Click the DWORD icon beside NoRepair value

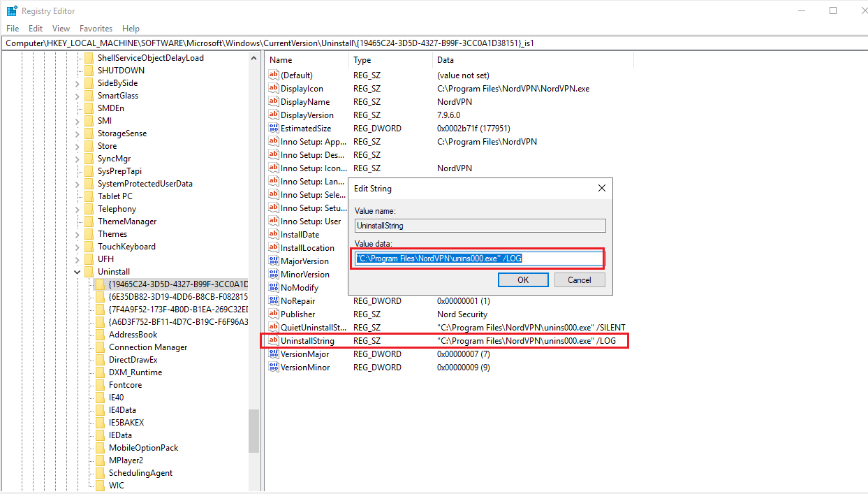[x=274, y=301]
